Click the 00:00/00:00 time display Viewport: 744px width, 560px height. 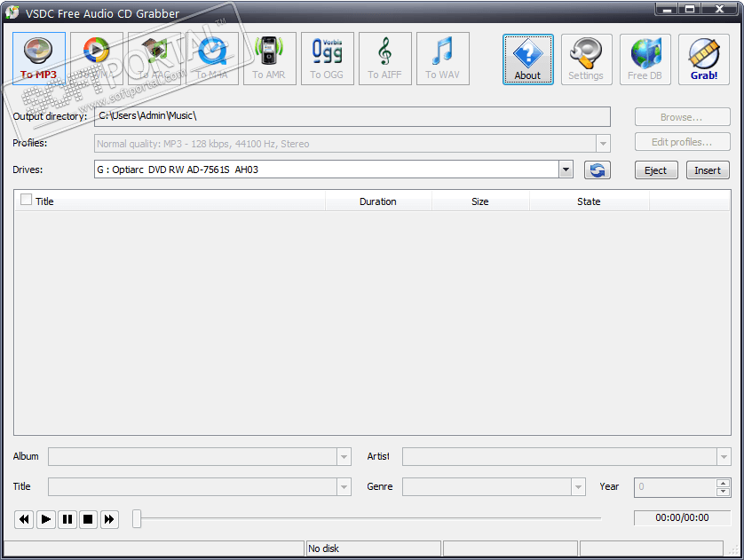[x=683, y=517]
